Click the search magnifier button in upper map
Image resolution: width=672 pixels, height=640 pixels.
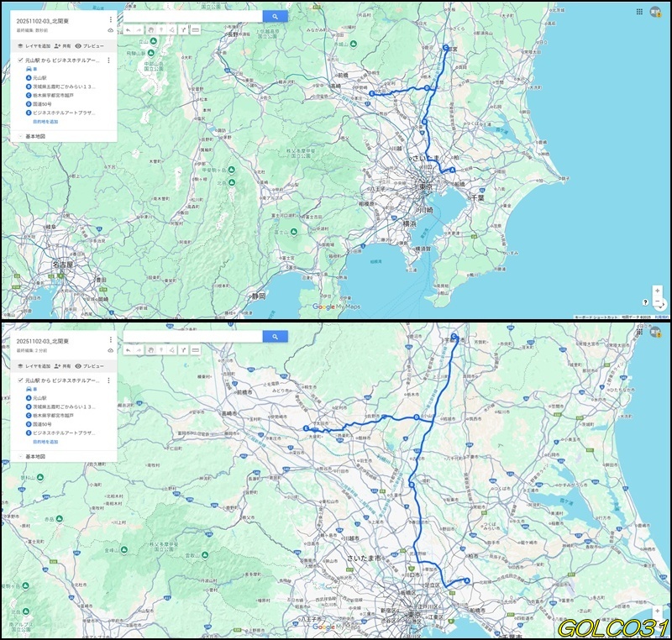[x=275, y=16]
